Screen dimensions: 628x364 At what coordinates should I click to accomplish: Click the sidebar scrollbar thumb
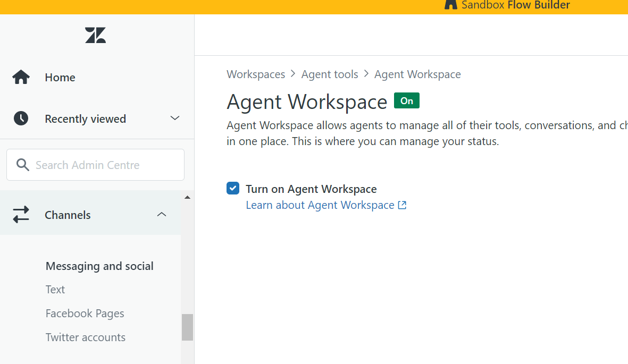pyautogui.click(x=187, y=327)
